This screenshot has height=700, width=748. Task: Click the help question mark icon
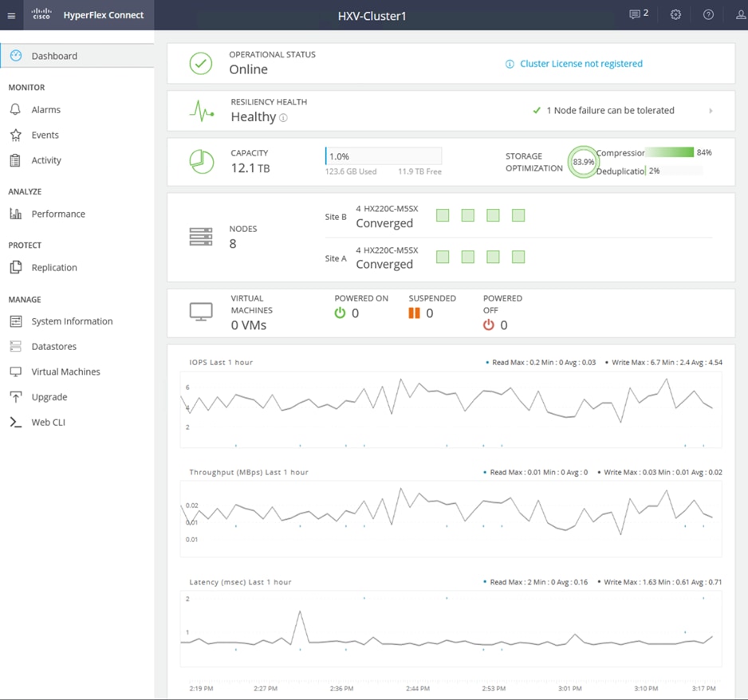click(x=708, y=15)
